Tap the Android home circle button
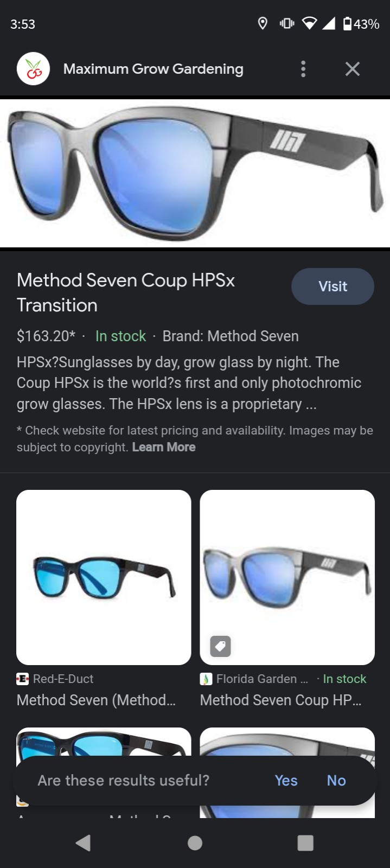 click(195, 843)
